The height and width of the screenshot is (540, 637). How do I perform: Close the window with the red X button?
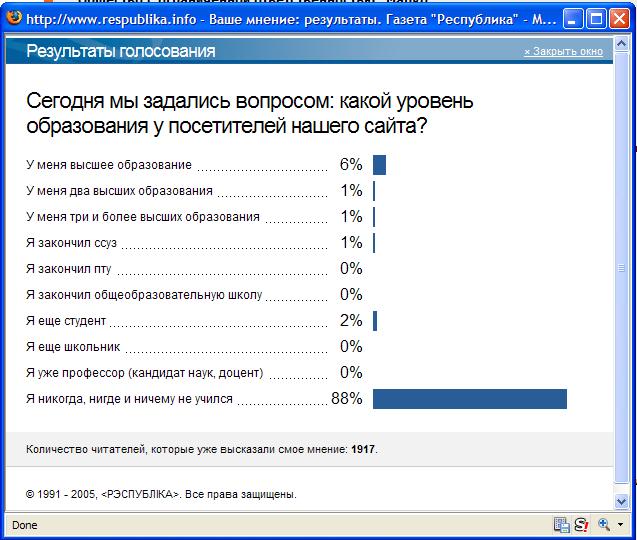[620, 19]
